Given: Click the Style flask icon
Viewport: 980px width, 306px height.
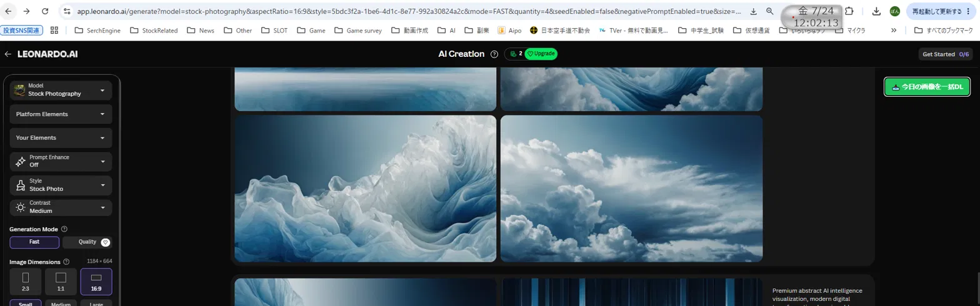Looking at the screenshot, I should 20,185.
